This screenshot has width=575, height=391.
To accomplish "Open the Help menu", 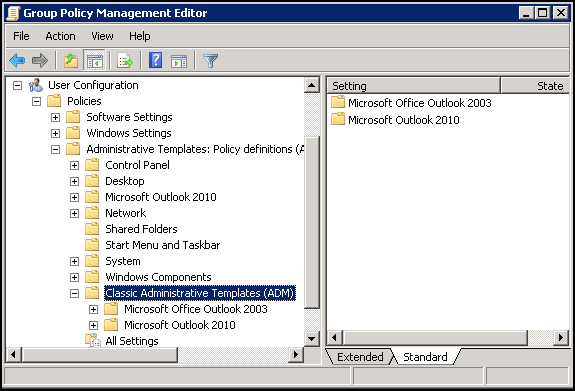I will point(139,36).
